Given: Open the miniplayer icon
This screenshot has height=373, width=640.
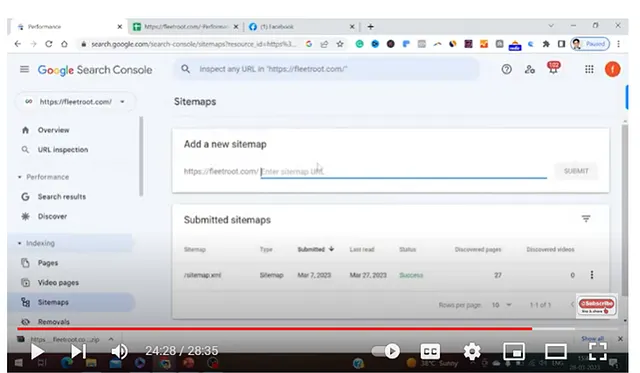Looking at the screenshot, I should click(514, 351).
